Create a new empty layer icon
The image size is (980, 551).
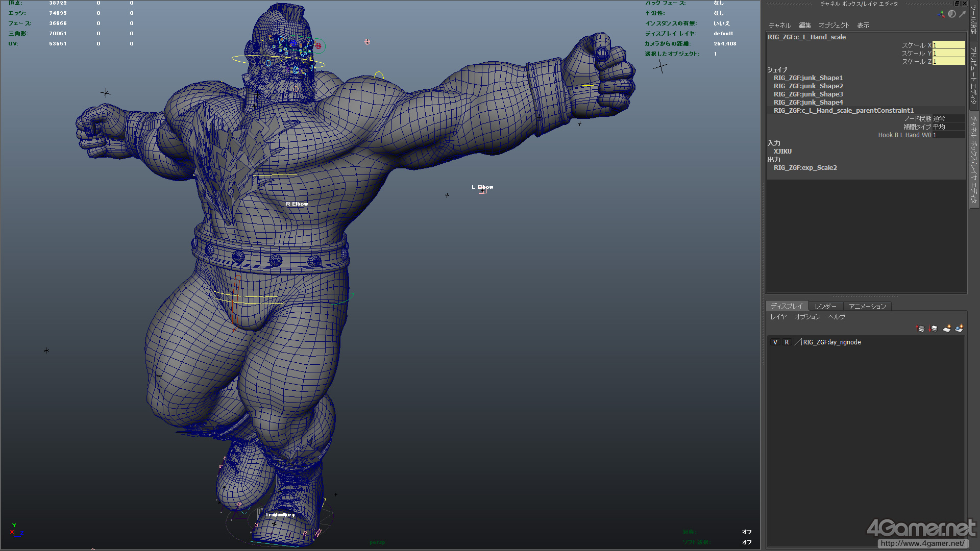point(947,329)
